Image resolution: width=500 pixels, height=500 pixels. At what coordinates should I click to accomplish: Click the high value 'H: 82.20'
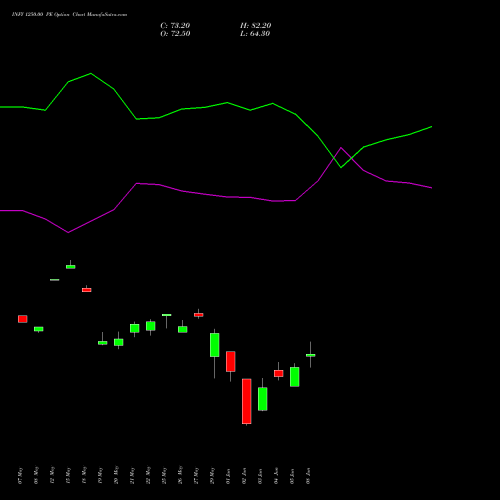click(255, 26)
